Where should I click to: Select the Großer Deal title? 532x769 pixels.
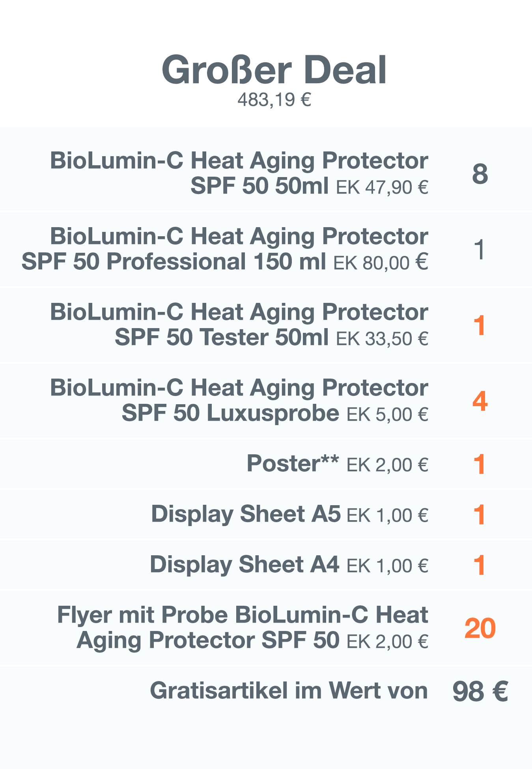(x=274, y=70)
